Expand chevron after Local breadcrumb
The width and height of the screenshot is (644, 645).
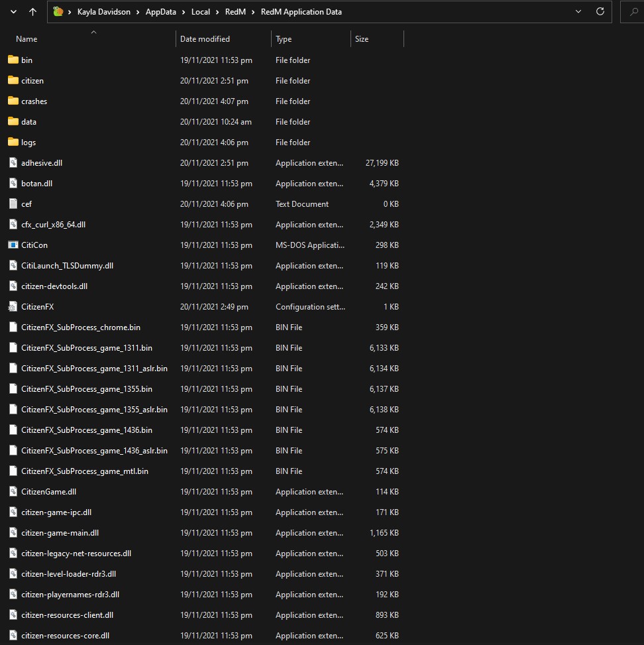point(217,13)
